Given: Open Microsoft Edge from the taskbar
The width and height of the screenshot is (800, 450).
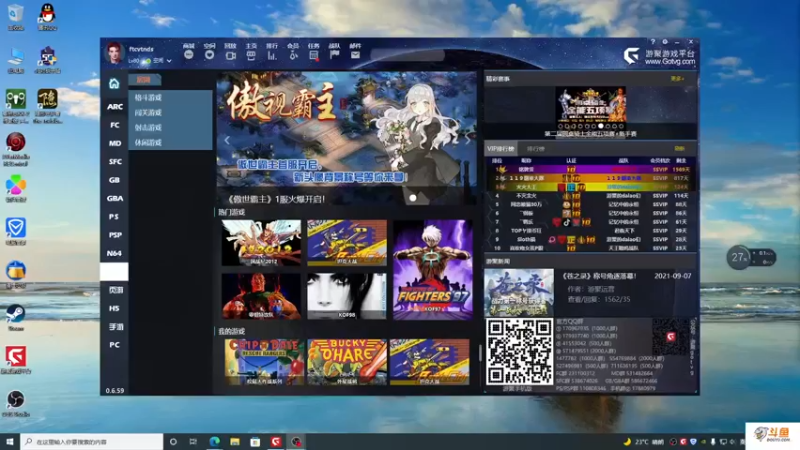Looking at the screenshot, I should pos(214,442).
